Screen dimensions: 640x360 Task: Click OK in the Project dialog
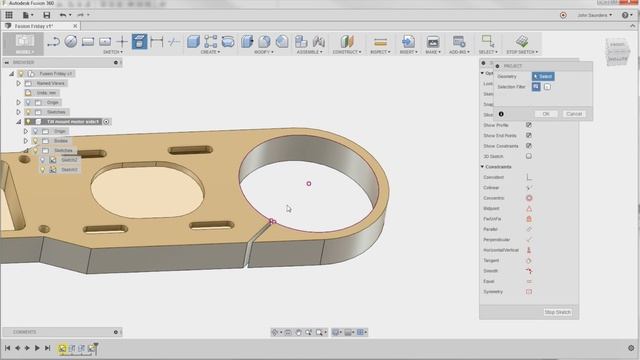546,114
